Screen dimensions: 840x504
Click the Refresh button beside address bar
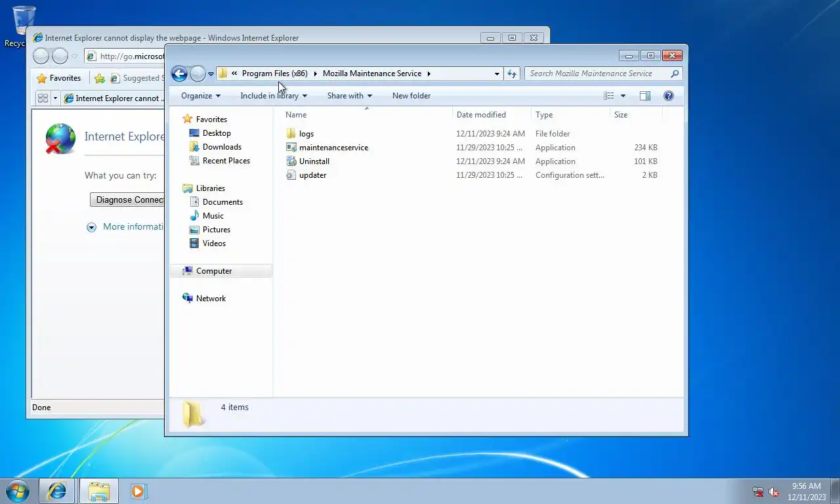512,73
